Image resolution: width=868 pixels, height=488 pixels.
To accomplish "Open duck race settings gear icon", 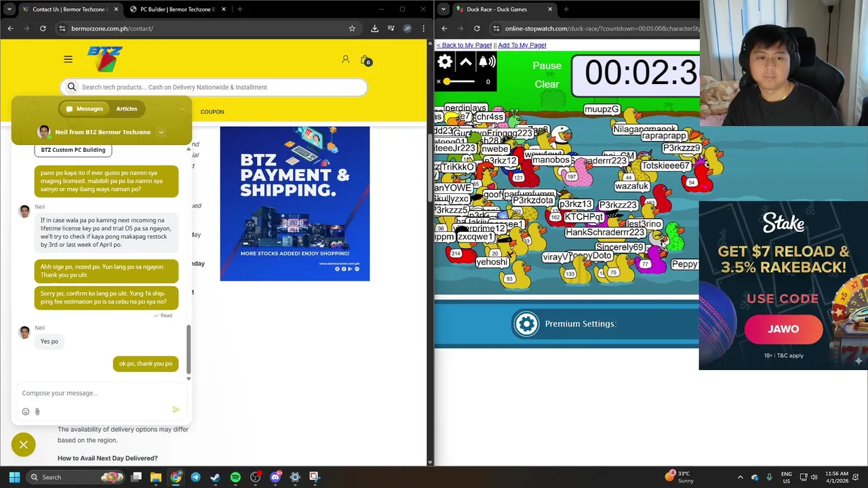I will coord(445,62).
